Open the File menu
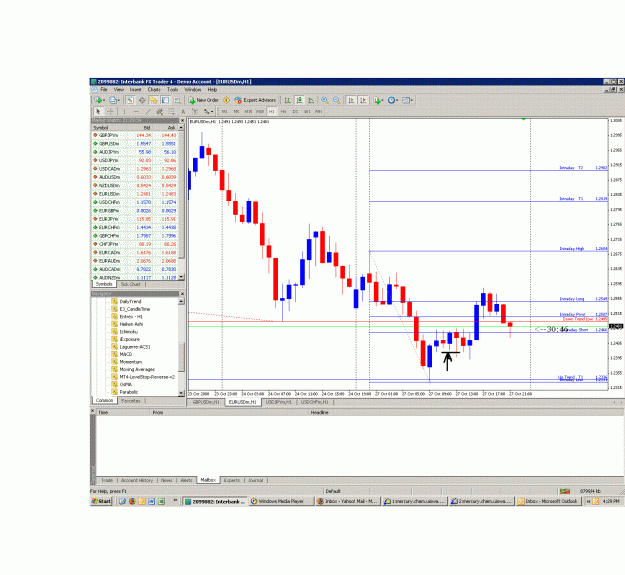The height and width of the screenshot is (575, 625). tap(104, 90)
